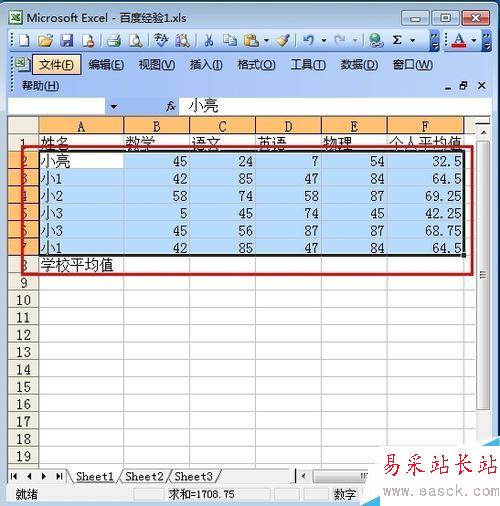Jump to first sheet tab arrow

click(x=14, y=476)
